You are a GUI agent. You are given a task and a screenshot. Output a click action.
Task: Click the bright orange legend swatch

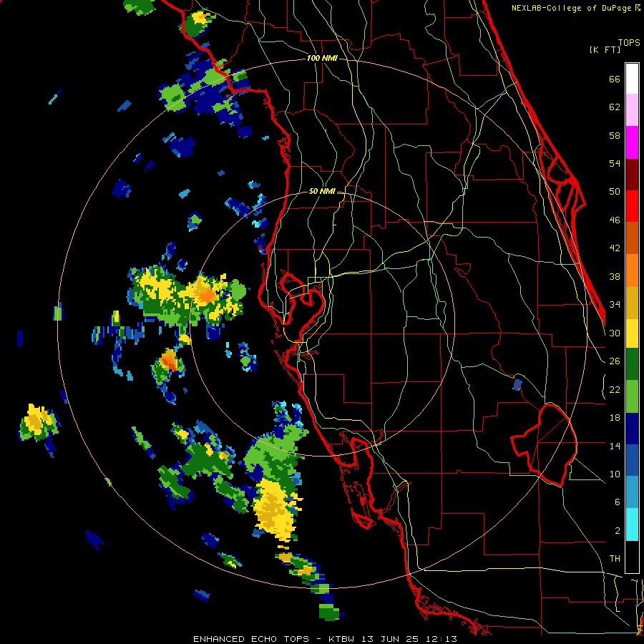coord(632,270)
